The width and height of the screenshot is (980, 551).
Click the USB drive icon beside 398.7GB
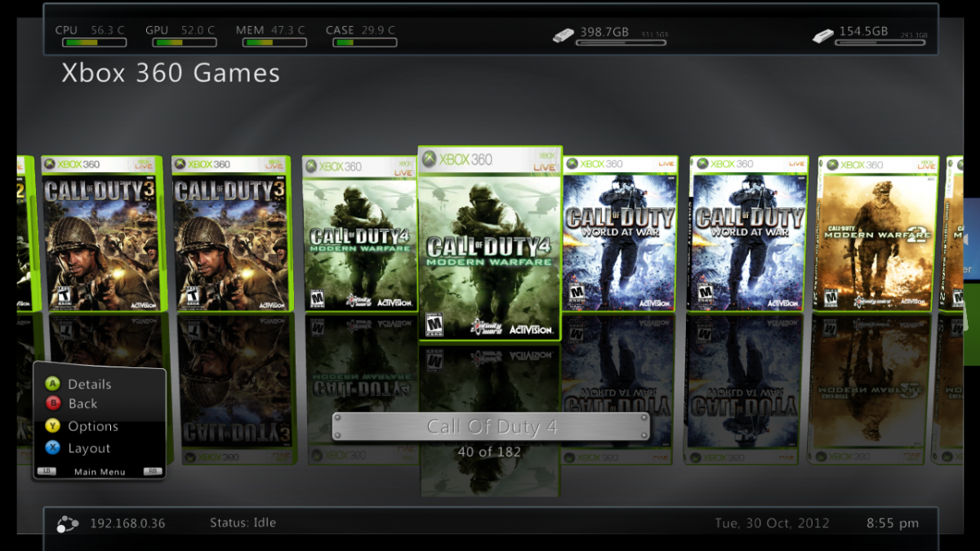point(563,34)
